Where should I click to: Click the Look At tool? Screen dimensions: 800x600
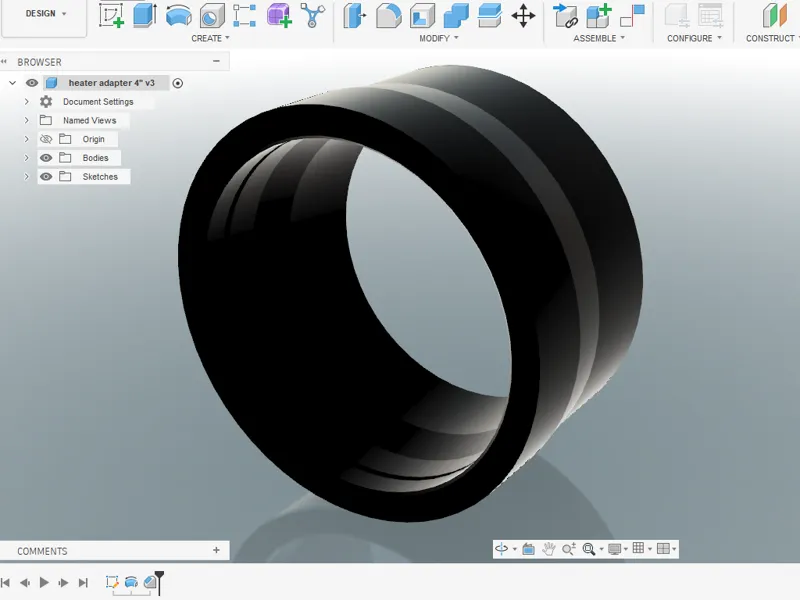point(529,549)
